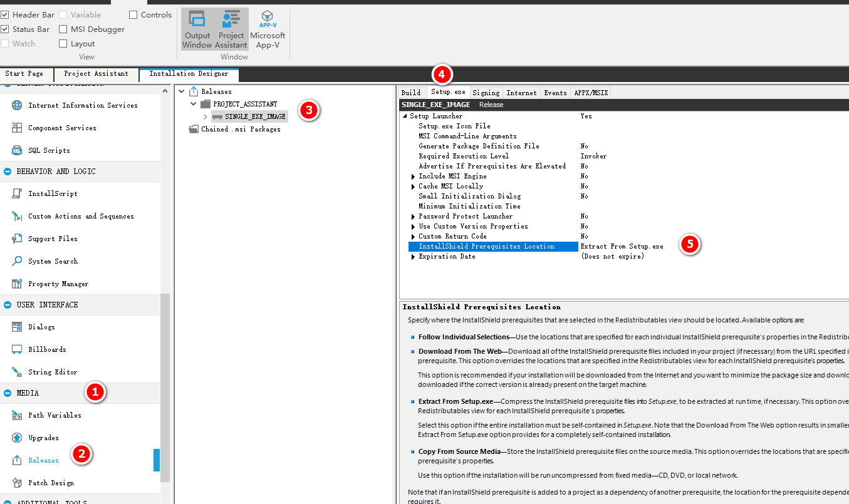Image resolution: width=849 pixels, height=504 pixels.
Task: Open the String Editor view
Action: 53,372
